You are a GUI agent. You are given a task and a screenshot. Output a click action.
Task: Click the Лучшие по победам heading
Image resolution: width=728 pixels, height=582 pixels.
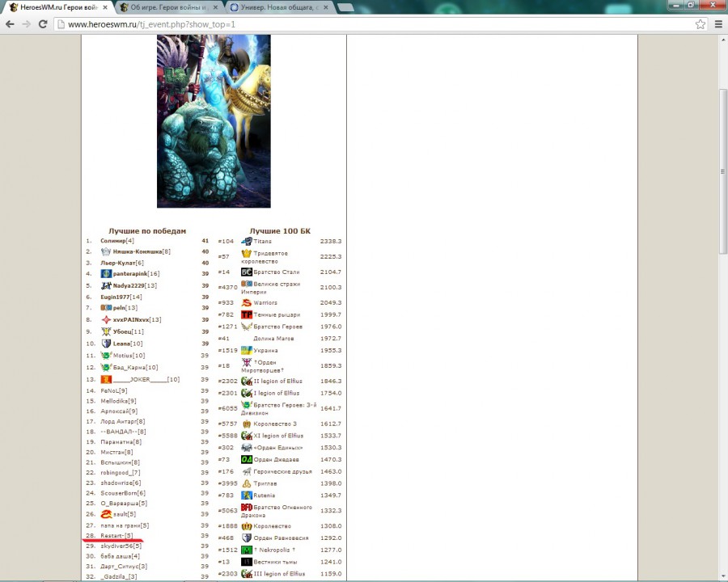[x=147, y=231]
